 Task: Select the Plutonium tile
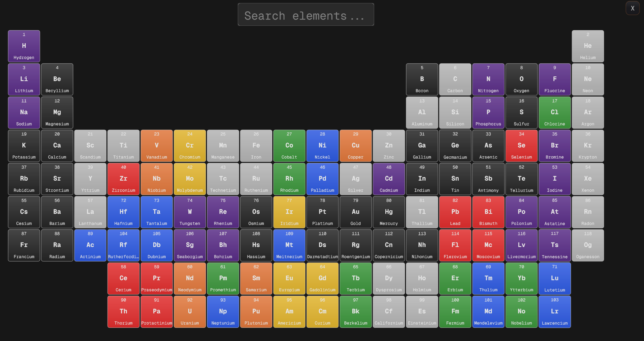click(256, 312)
